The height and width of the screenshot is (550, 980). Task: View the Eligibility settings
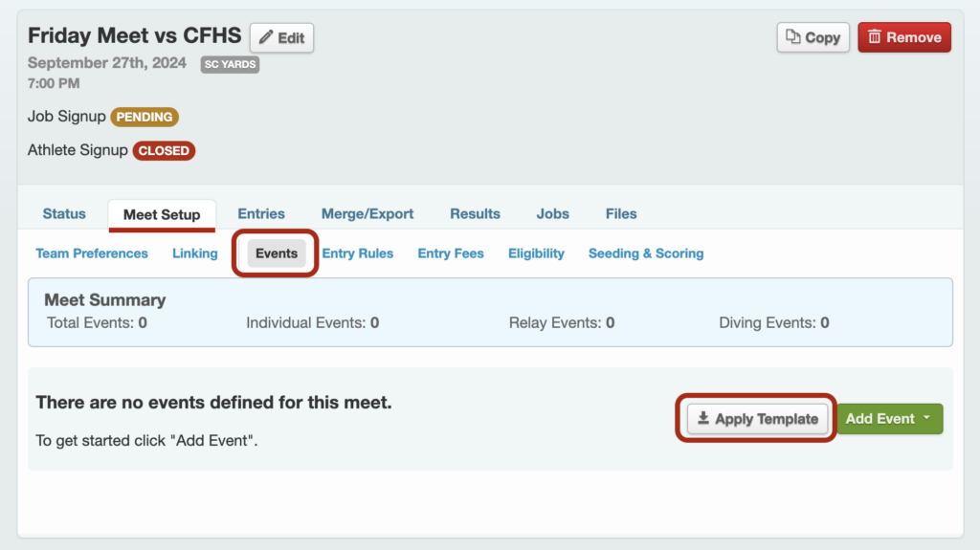click(536, 253)
